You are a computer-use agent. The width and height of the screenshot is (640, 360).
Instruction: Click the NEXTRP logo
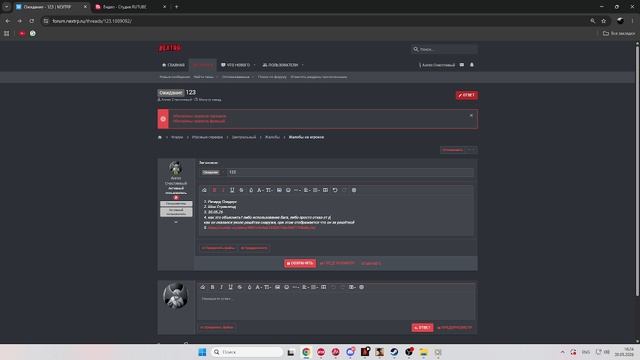click(170, 48)
